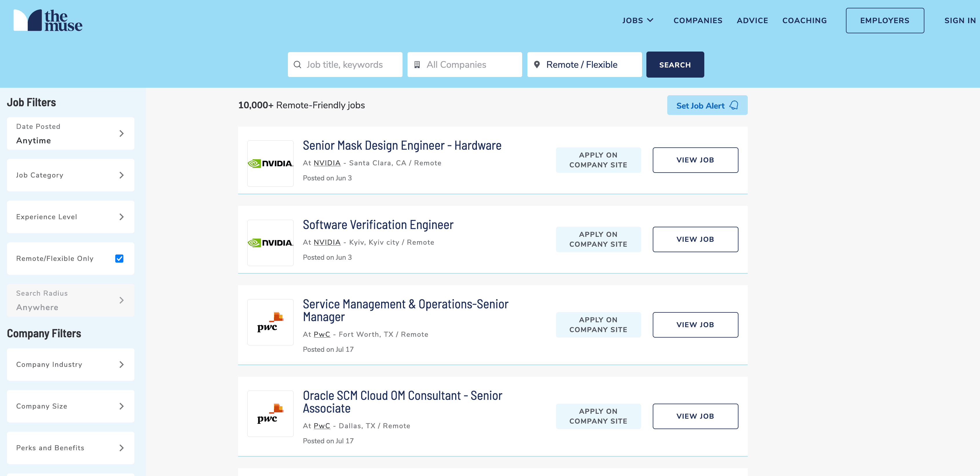Click PwC logo for Oracle SCM Cloud job
The width and height of the screenshot is (980, 476).
[270, 413]
